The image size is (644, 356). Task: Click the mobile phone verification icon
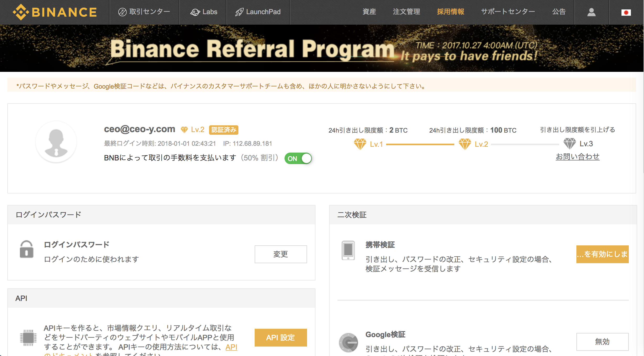(348, 250)
